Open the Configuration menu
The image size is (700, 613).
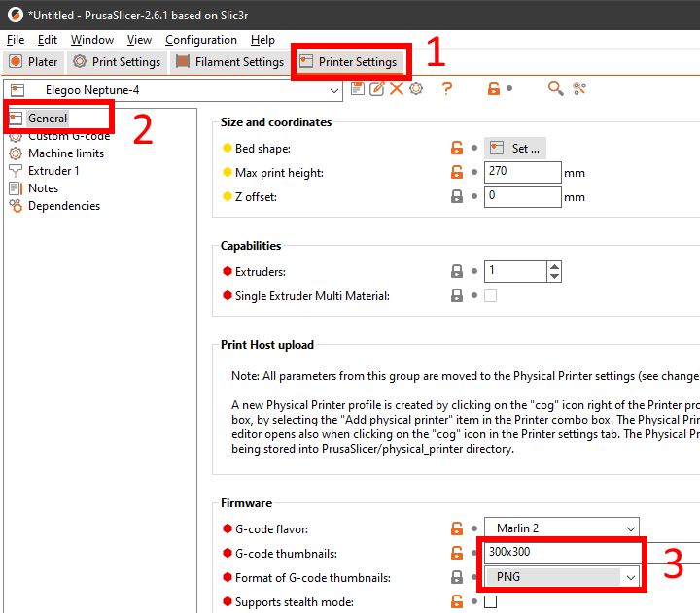click(201, 40)
